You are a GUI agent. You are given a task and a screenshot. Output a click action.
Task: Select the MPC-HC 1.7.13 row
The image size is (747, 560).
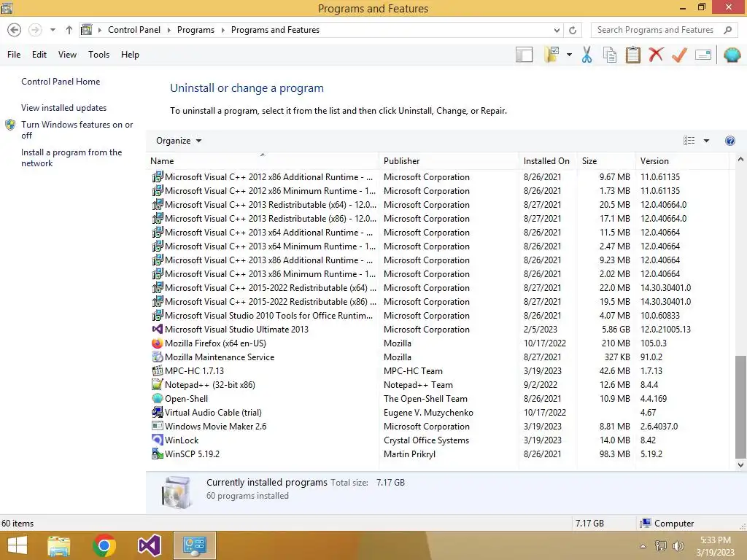[438, 371]
